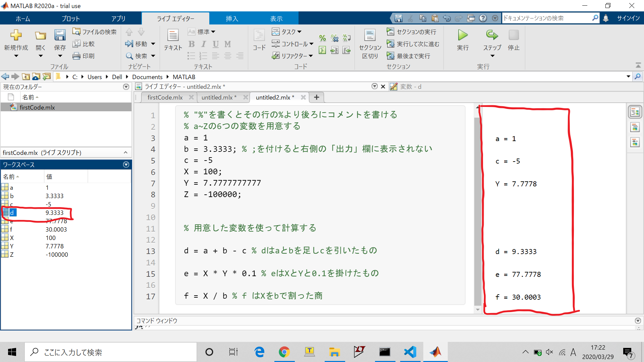
Task: Open the リファクター dropdown menu
Action: pyautogui.click(x=292, y=56)
